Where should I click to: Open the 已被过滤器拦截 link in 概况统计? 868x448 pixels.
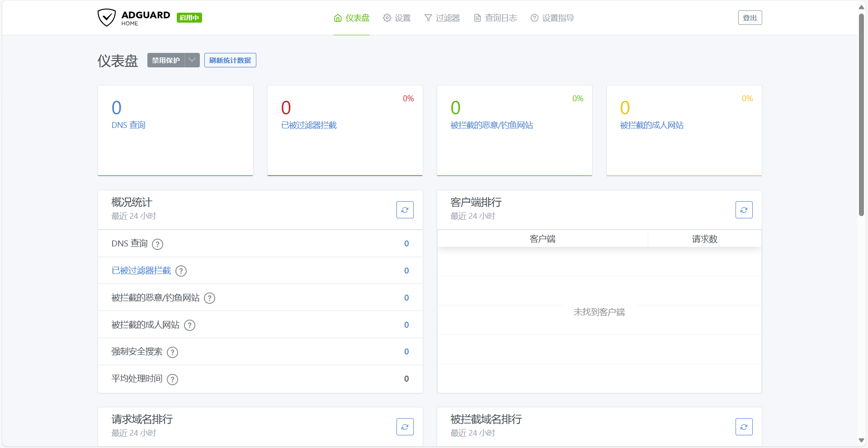pyautogui.click(x=141, y=270)
